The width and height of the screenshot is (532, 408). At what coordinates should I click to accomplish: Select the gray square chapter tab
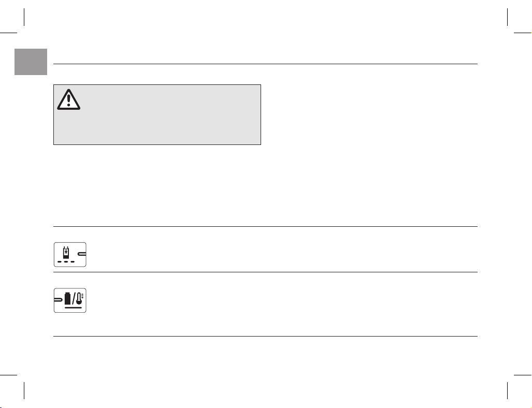coord(31,62)
